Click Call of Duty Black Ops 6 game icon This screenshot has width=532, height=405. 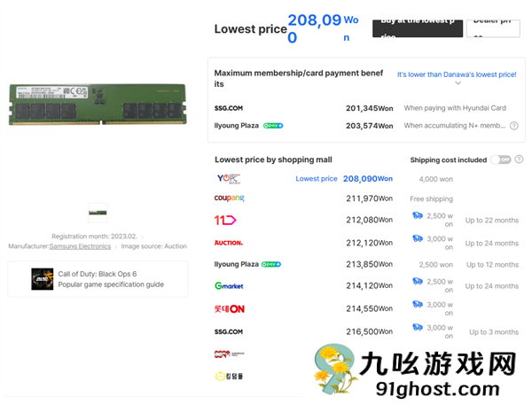coord(43,279)
